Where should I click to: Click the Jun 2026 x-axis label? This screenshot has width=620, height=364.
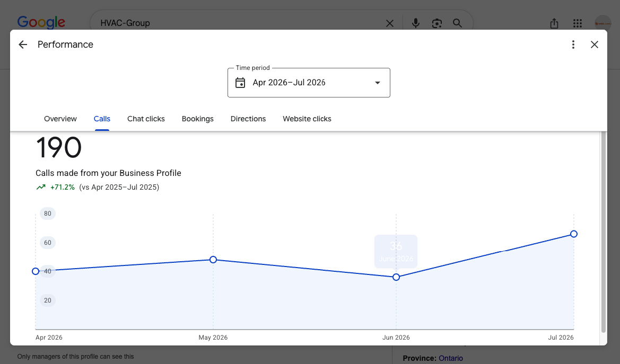pyautogui.click(x=396, y=338)
